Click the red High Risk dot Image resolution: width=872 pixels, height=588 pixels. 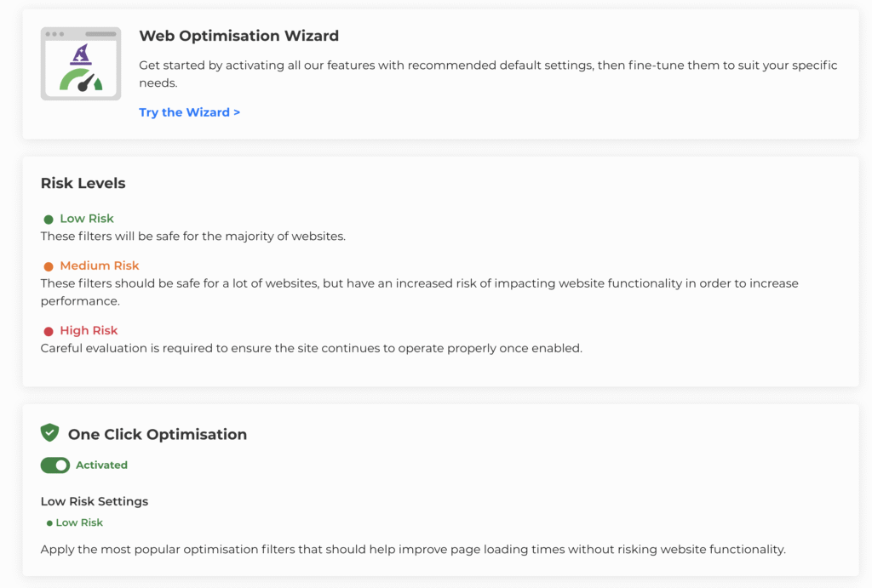point(49,331)
